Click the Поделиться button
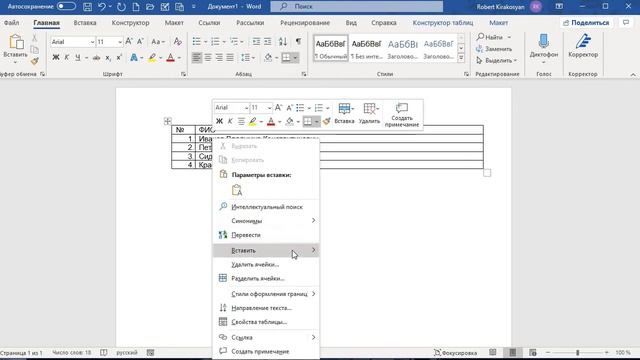This screenshot has height=360, width=640. click(x=586, y=23)
